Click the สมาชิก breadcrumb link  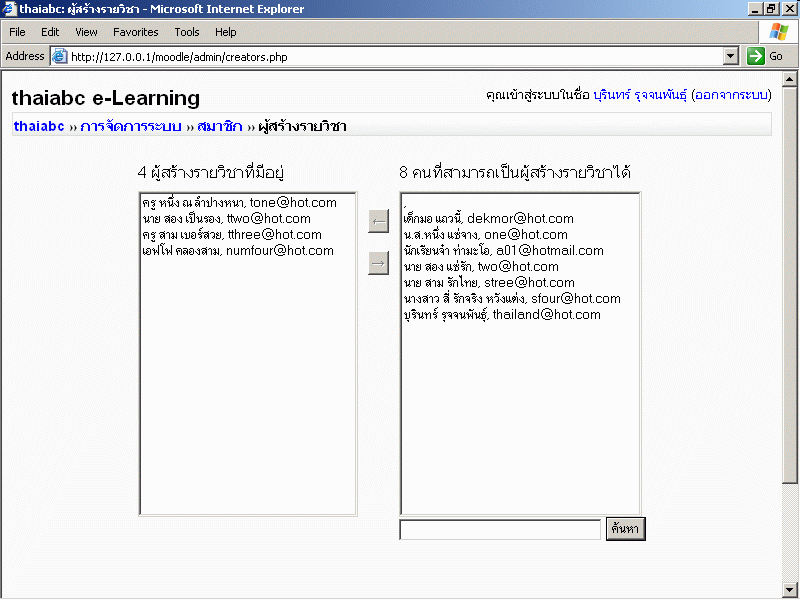click(x=219, y=127)
